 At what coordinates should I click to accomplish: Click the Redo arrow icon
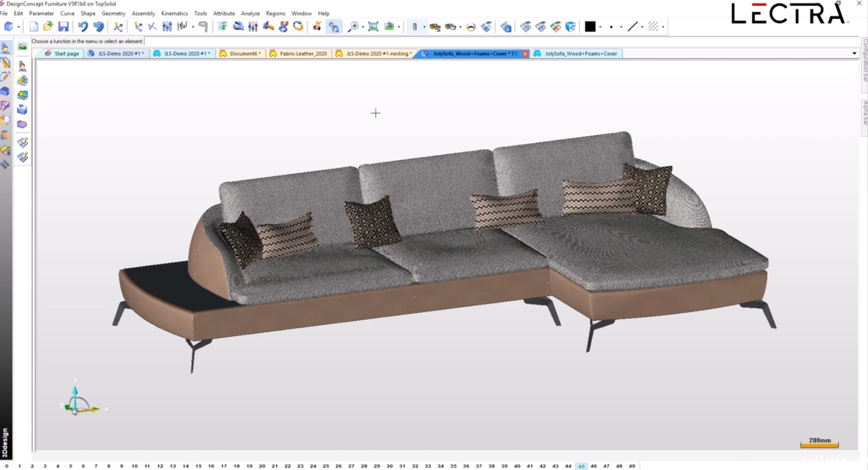[98, 27]
